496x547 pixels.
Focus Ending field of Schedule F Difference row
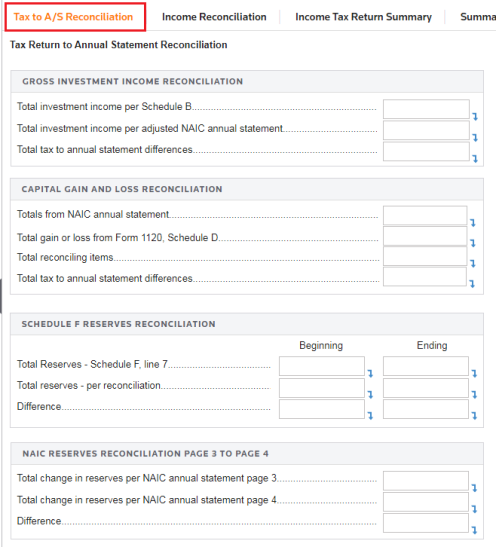tap(426, 409)
